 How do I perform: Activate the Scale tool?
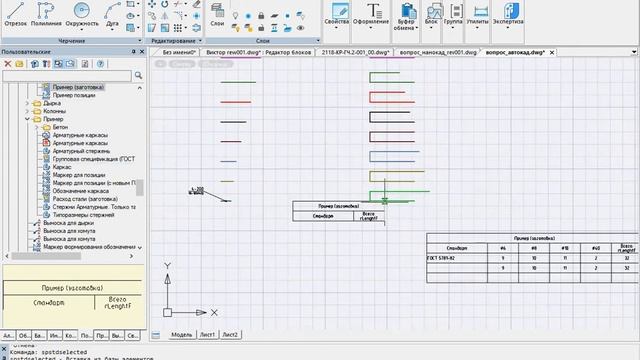coord(164,28)
